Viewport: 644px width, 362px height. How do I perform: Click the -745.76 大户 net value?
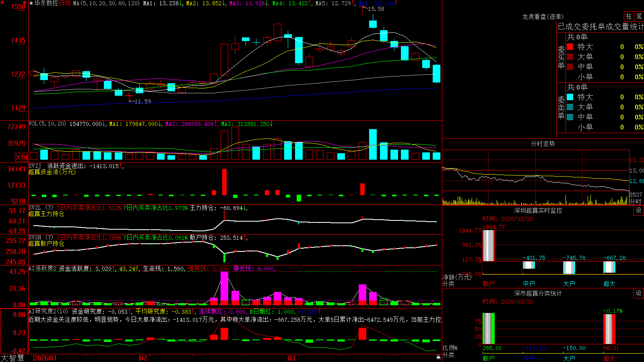[574, 258]
